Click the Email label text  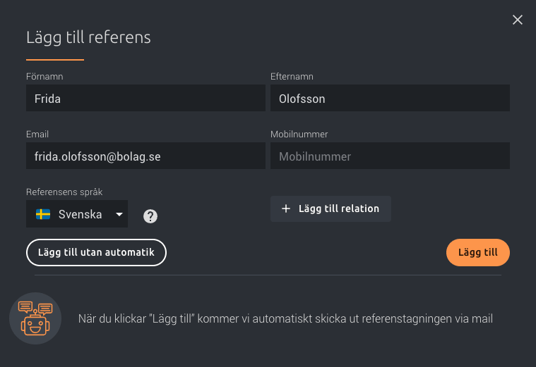coord(37,134)
